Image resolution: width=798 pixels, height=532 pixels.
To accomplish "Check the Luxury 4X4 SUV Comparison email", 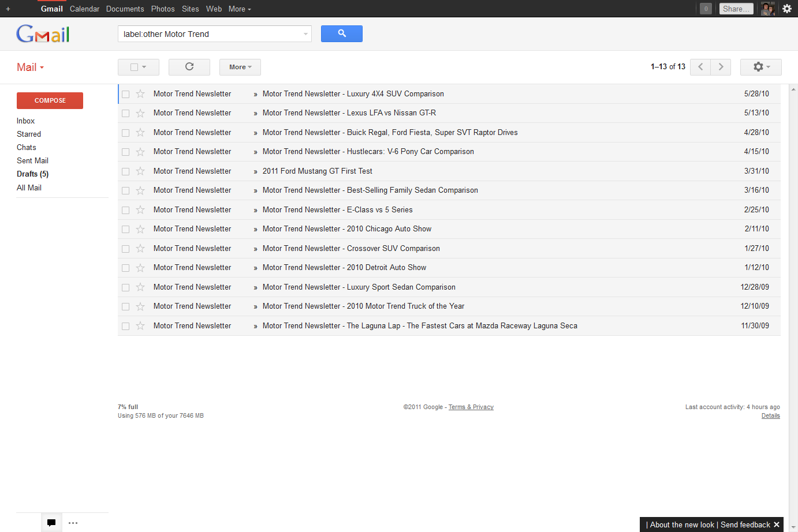I will [125, 94].
